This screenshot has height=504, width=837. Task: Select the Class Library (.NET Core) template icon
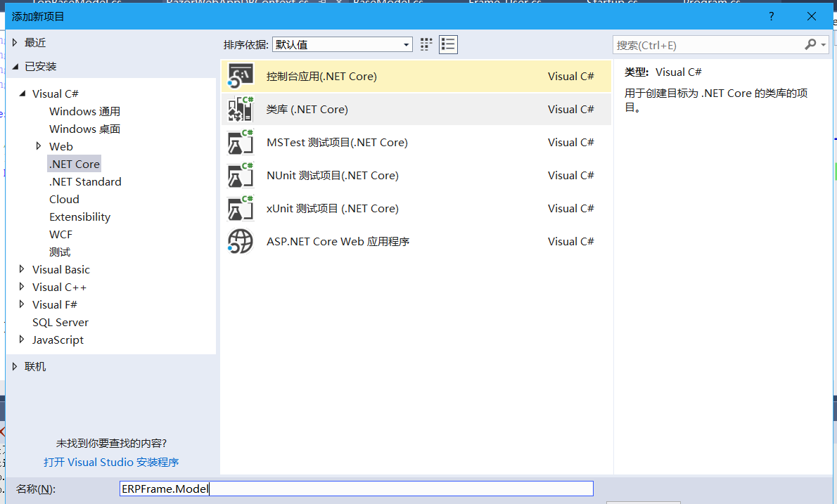pos(241,110)
